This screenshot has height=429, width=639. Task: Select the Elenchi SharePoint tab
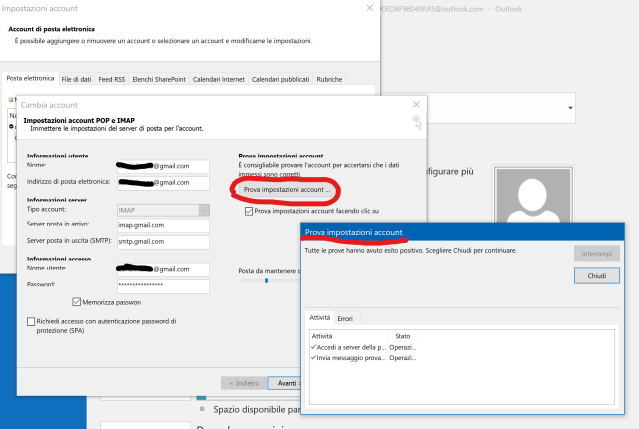click(159, 78)
